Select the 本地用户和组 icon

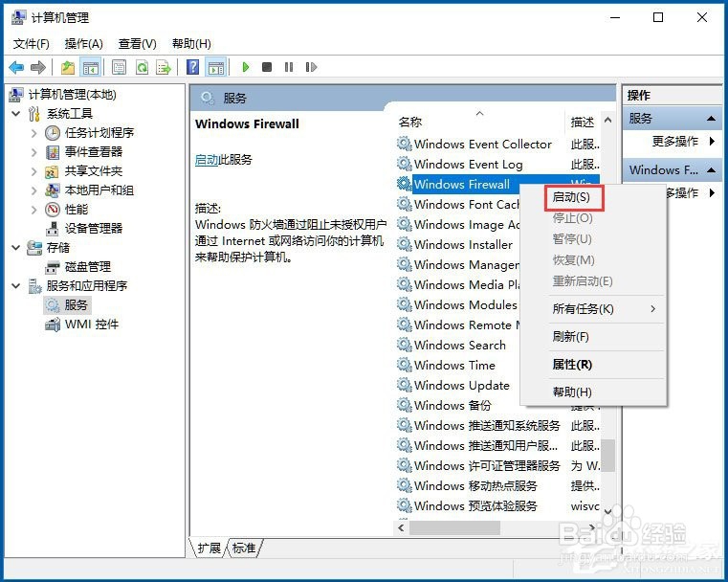tap(53, 190)
